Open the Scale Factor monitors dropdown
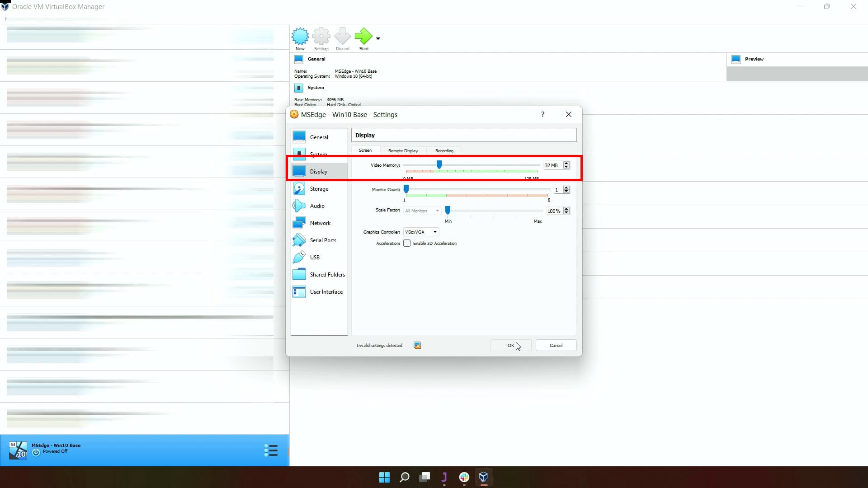The height and width of the screenshot is (488, 868). tap(421, 211)
